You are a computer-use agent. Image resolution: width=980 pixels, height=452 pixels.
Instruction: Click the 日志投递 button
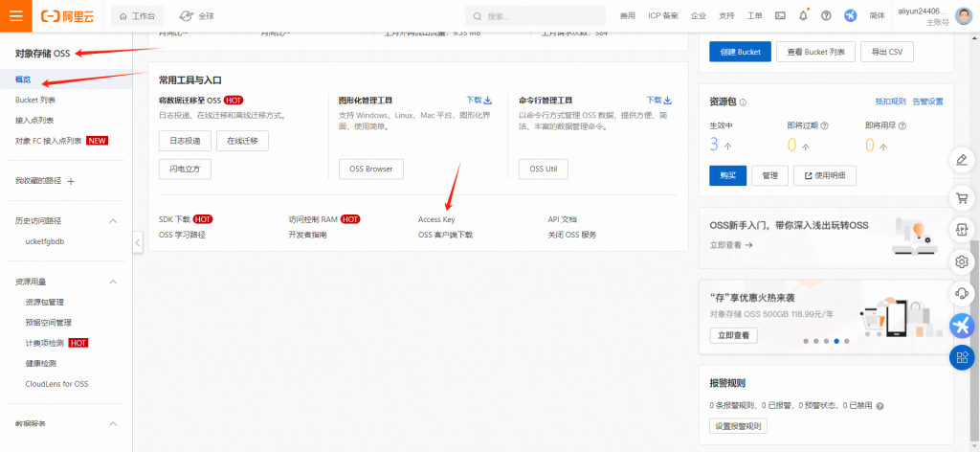[185, 141]
